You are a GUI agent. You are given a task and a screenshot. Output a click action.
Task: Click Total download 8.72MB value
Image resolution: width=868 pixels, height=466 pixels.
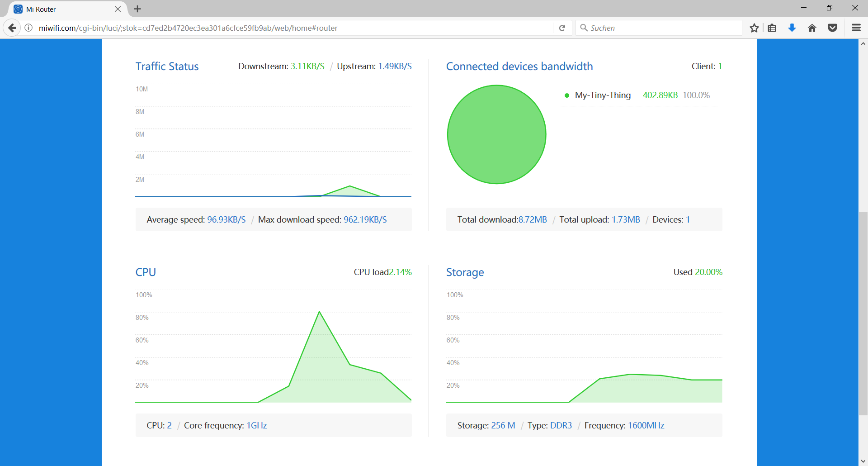pyautogui.click(x=533, y=220)
